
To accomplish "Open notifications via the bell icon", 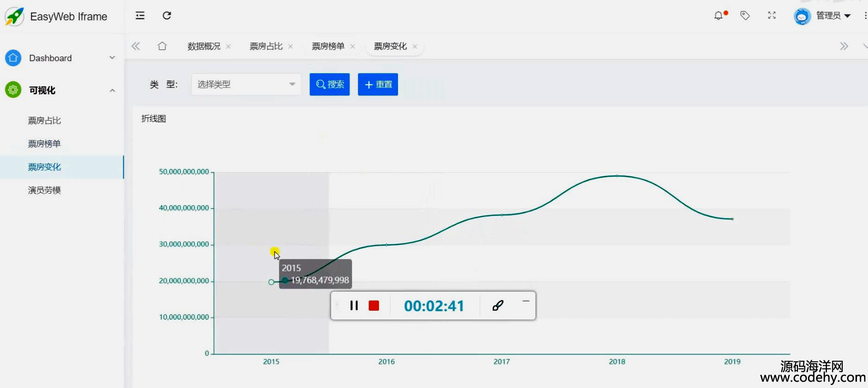I will click(x=719, y=16).
